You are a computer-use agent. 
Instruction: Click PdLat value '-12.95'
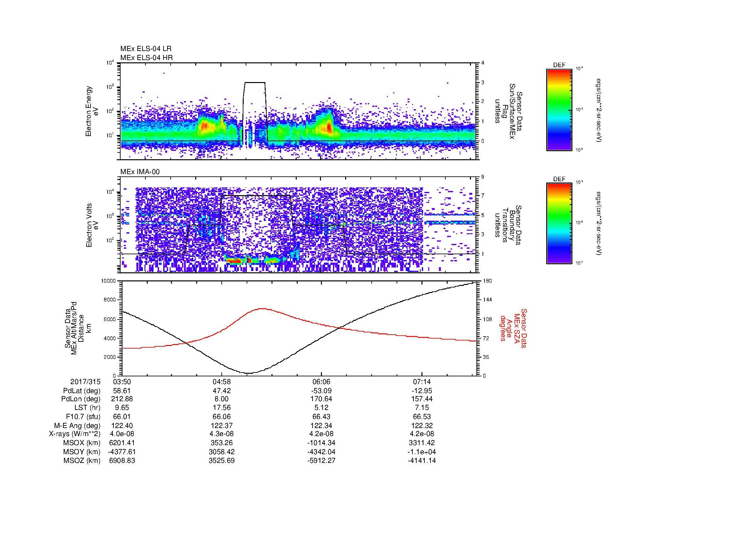pos(422,391)
